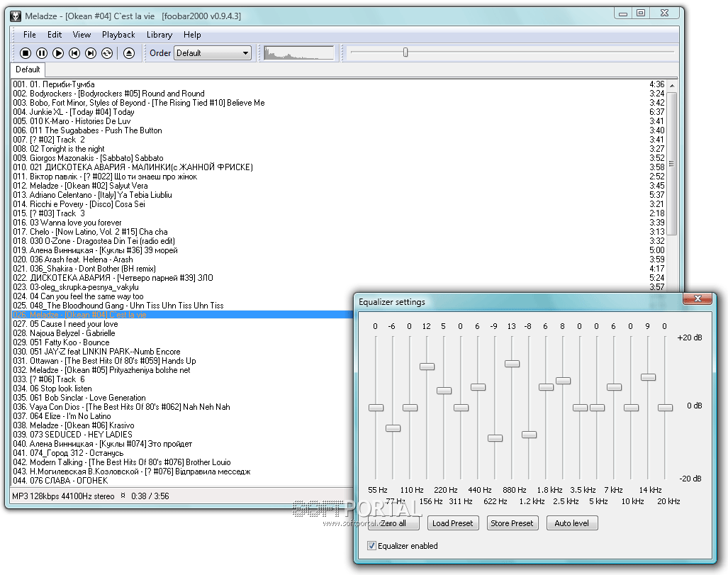This screenshot has height=575, width=728.
Task: Click the volume spectrum indicator
Action: pyautogui.click(x=299, y=53)
